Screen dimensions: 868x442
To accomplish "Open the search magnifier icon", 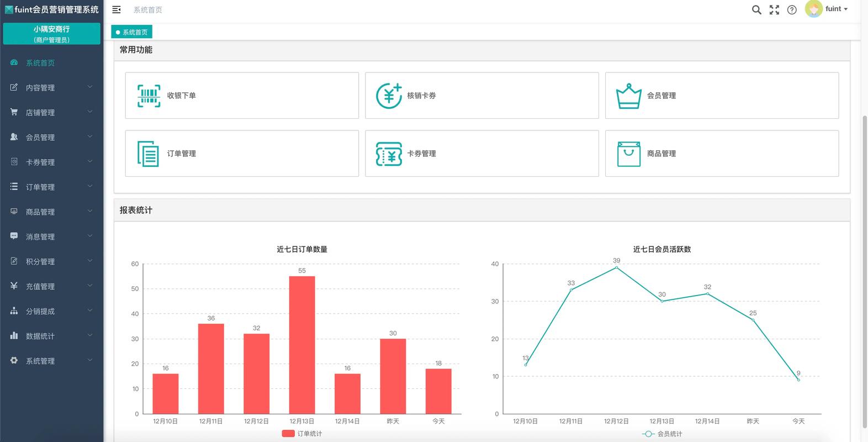I will pyautogui.click(x=756, y=9).
